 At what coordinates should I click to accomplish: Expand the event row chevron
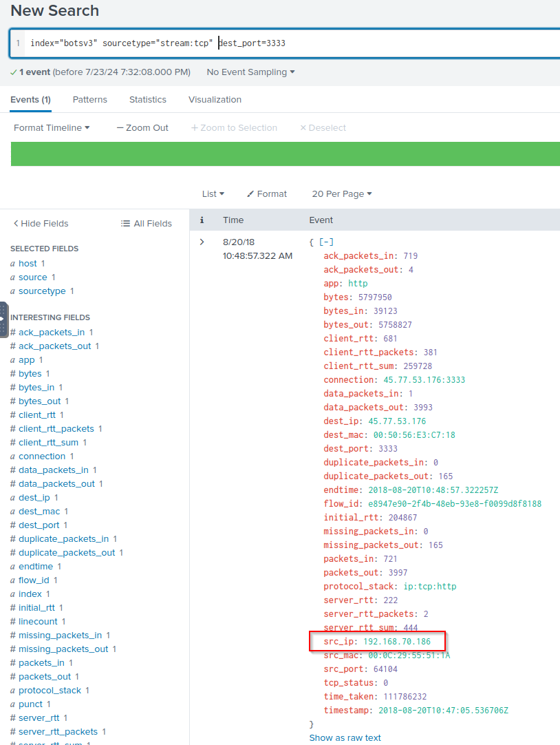coord(202,242)
